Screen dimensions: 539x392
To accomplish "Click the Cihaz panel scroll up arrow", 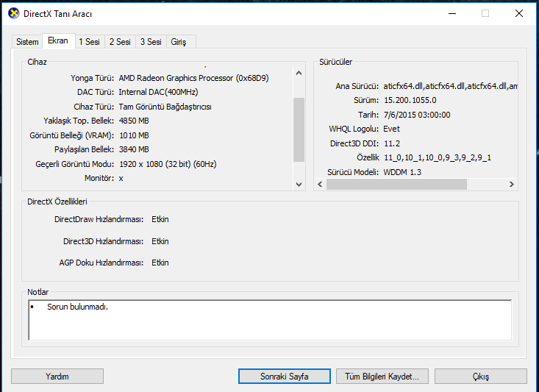I will pyautogui.click(x=299, y=73).
